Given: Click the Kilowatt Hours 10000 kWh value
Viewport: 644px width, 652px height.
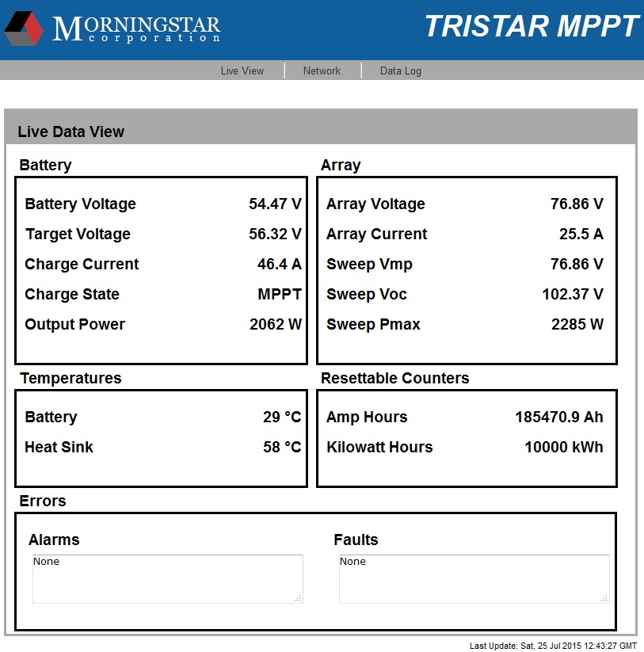Looking at the screenshot, I should [x=564, y=447].
